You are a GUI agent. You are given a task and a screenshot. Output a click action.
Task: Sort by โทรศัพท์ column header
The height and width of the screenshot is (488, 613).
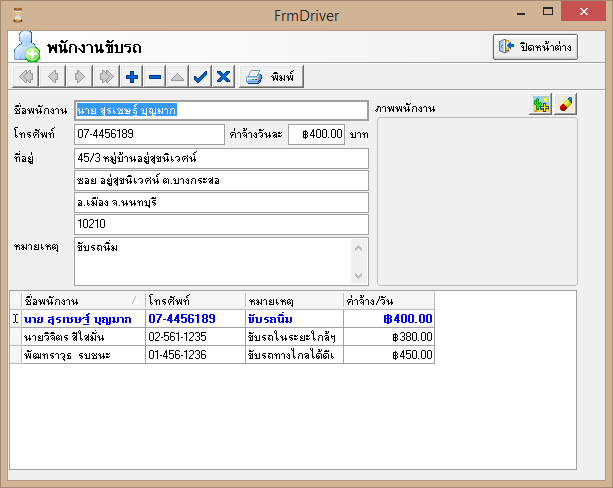tap(195, 301)
